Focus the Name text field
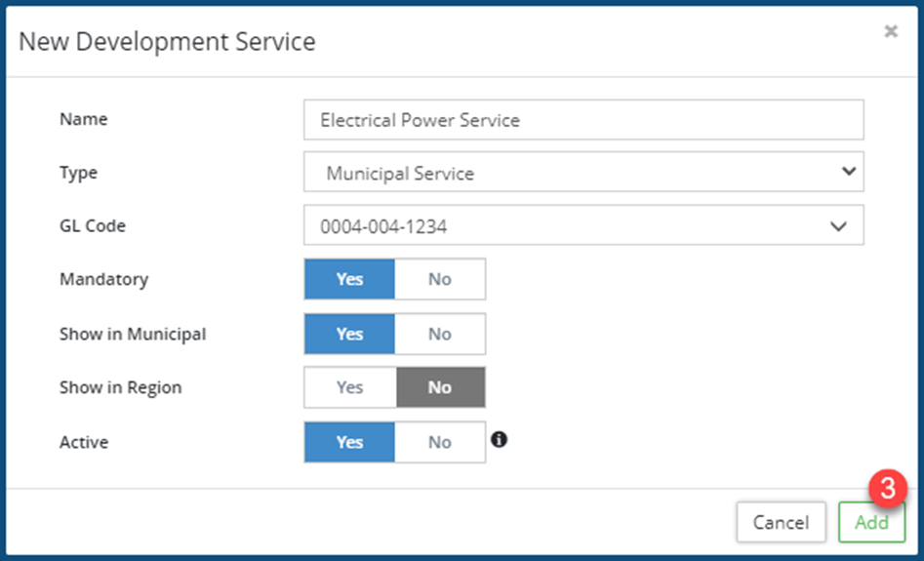This screenshot has height=561, width=924. coord(583,120)
